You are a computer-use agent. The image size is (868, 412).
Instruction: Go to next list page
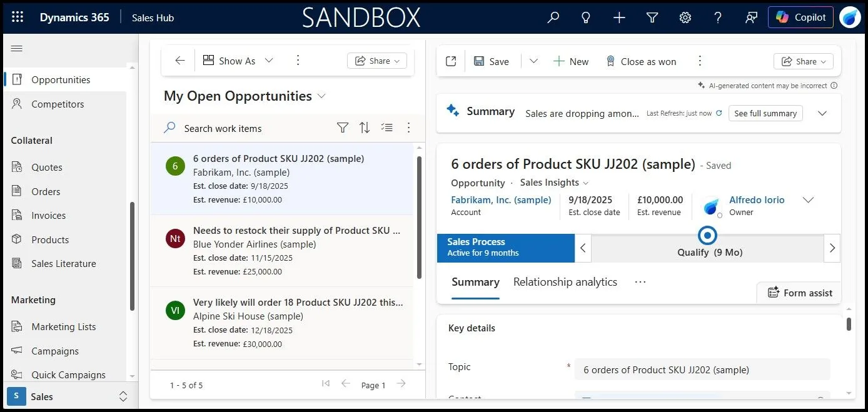pyautogui.click(x=401, y=384)
